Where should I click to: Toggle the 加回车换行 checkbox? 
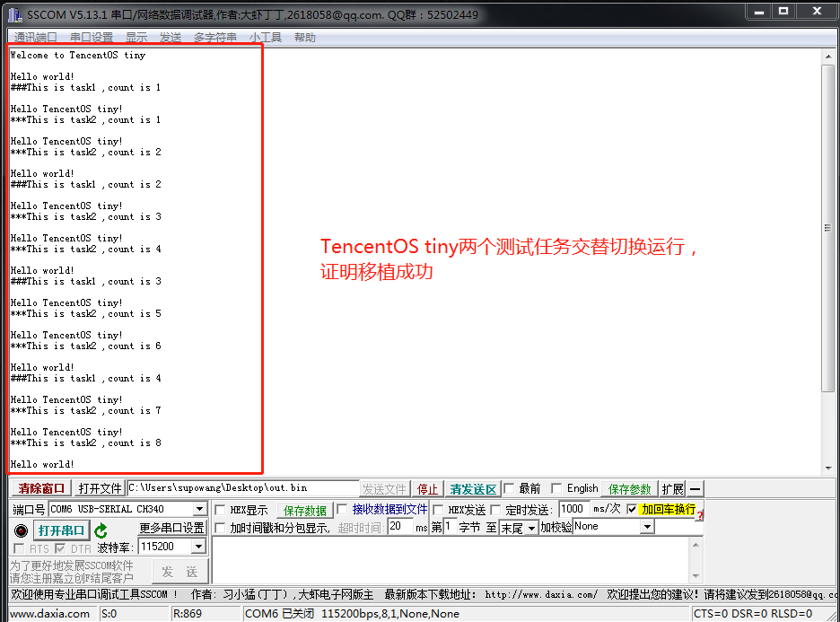pyautogui.click(x=632, y=509)
